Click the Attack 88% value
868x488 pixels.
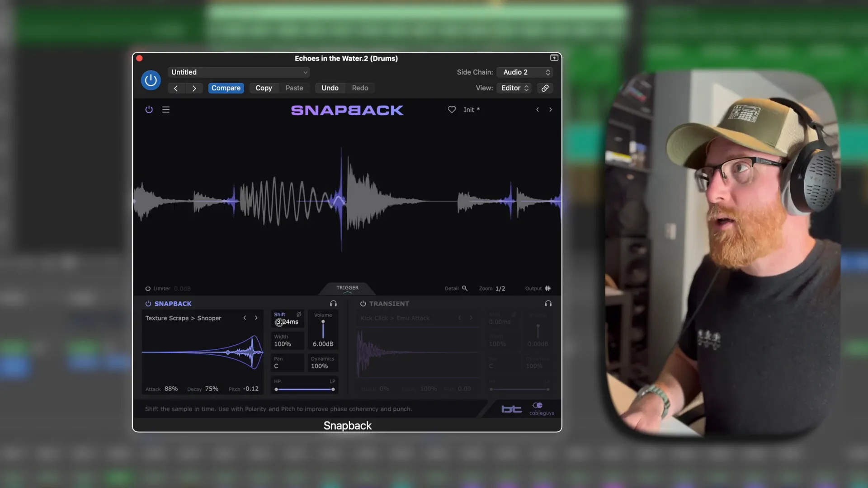[171, 389]
